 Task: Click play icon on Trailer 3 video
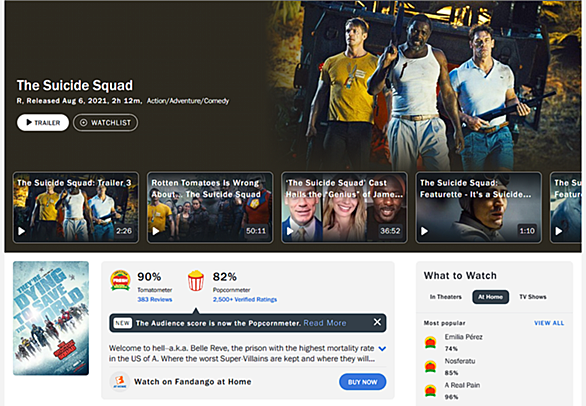coord(22,231)
